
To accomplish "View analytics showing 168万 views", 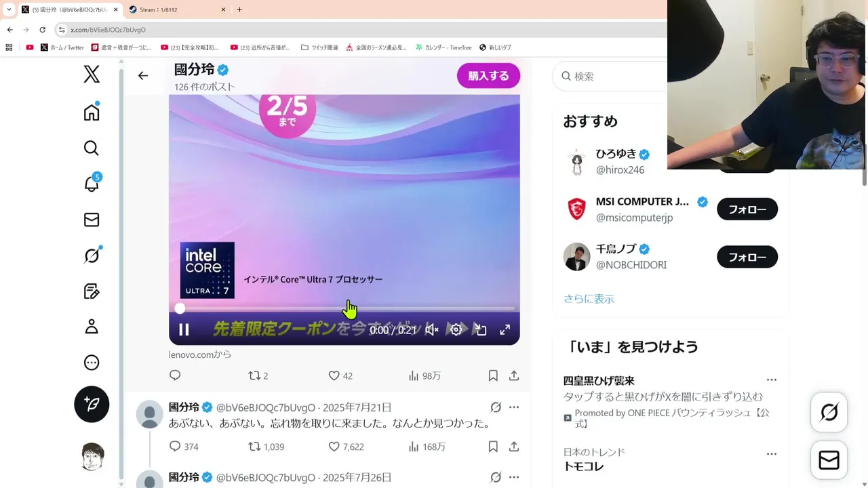I will 427,447.
